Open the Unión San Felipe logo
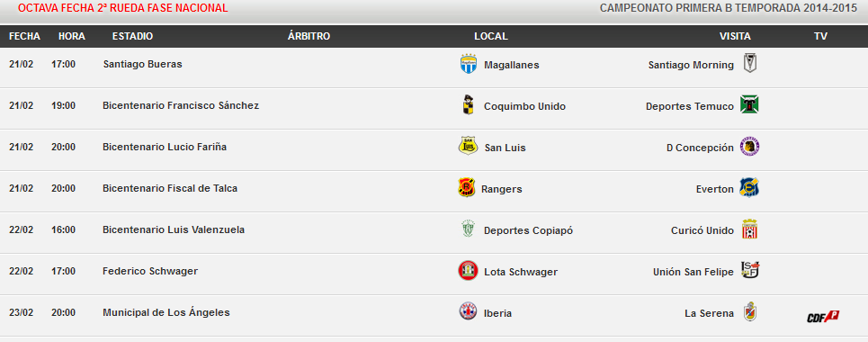 coord(751,270)
